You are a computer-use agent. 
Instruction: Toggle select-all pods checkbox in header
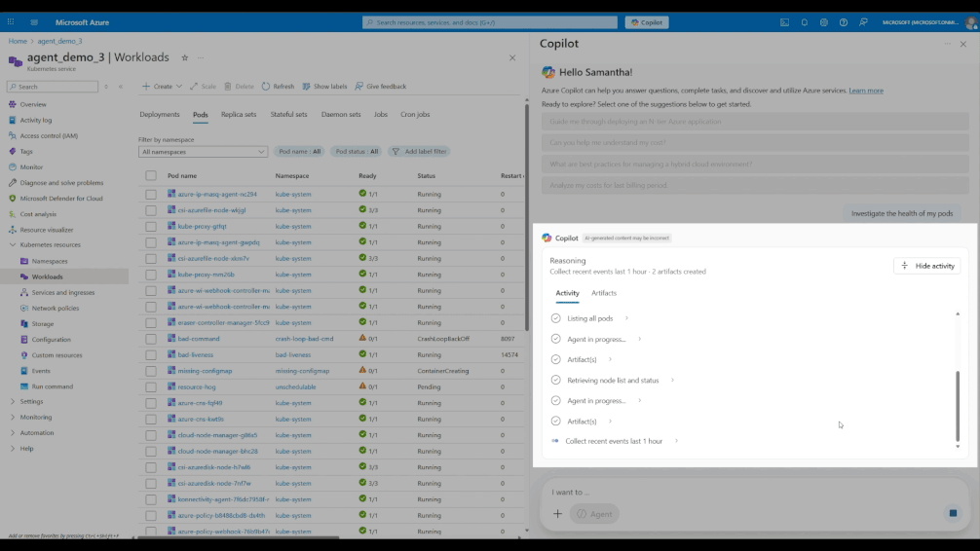151,175
